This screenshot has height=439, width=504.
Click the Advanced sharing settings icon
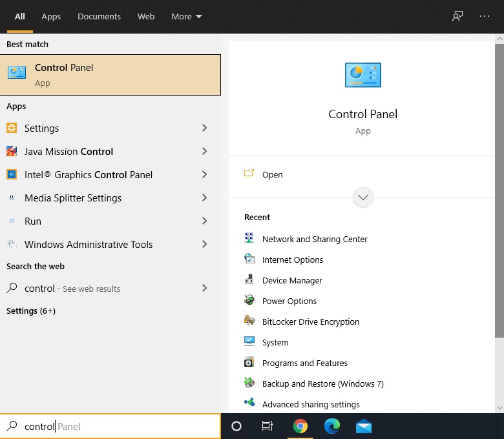click(249, 402)
